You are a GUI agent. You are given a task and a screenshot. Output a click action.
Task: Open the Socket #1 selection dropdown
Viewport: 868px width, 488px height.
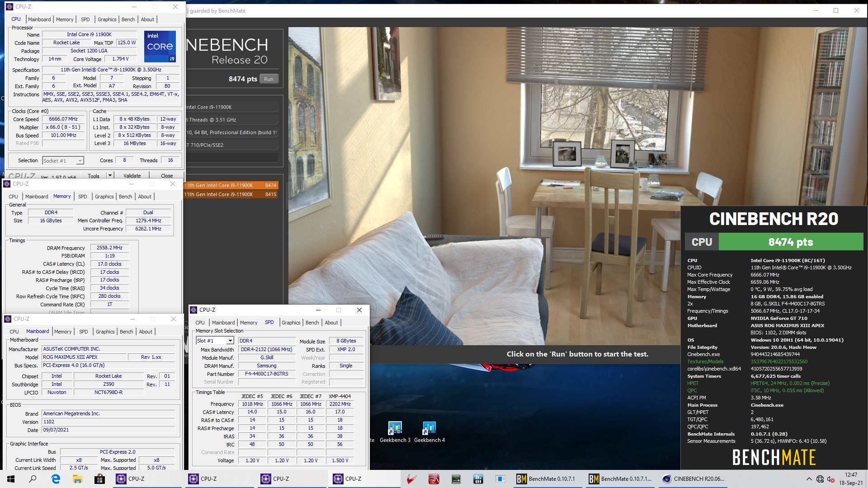pos(63,161)
